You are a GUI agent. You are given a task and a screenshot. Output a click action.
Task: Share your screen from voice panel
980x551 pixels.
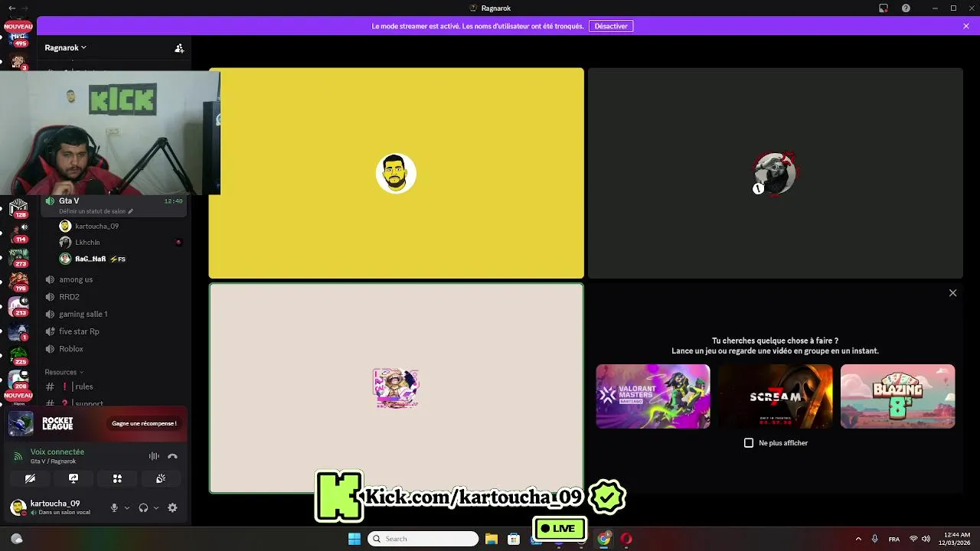coord(73,478)
